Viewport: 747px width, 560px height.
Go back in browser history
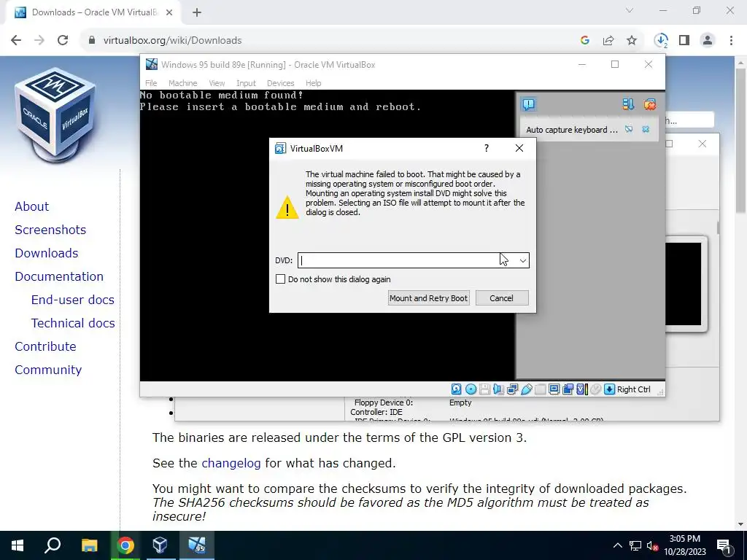16,41
